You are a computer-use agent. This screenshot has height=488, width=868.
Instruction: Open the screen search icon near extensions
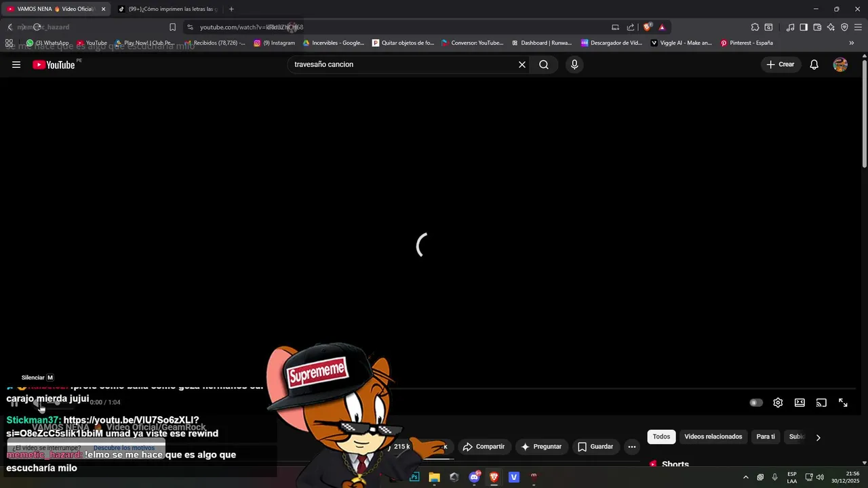pos(768,27)
